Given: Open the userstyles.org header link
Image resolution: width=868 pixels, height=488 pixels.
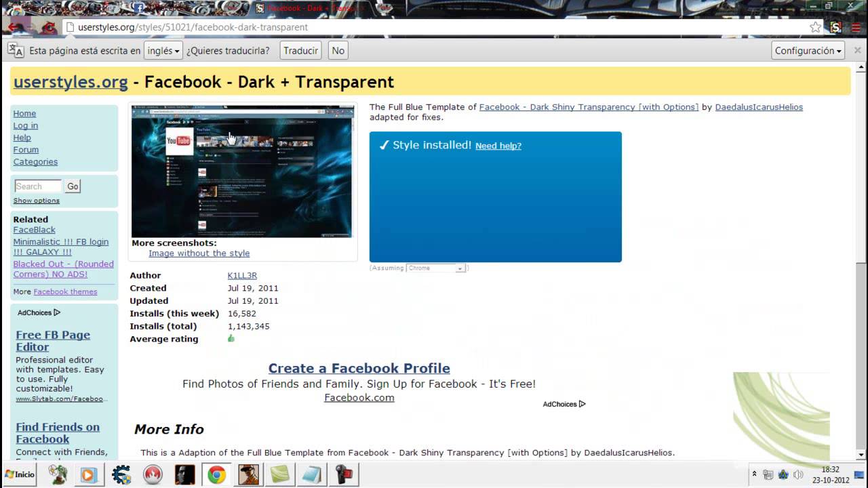Looking at the screenshot, I should [x=71, y=82].
